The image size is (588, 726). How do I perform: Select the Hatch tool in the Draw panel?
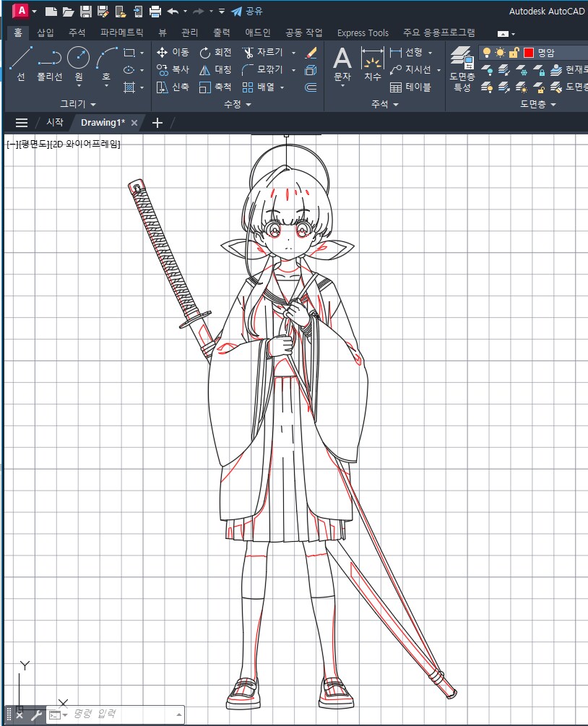129,87
